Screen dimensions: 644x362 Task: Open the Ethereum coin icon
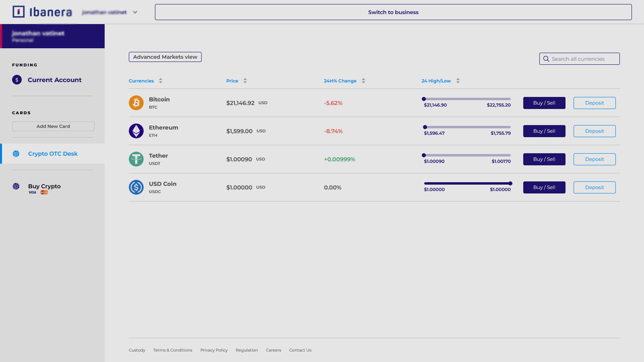point(136,131)
